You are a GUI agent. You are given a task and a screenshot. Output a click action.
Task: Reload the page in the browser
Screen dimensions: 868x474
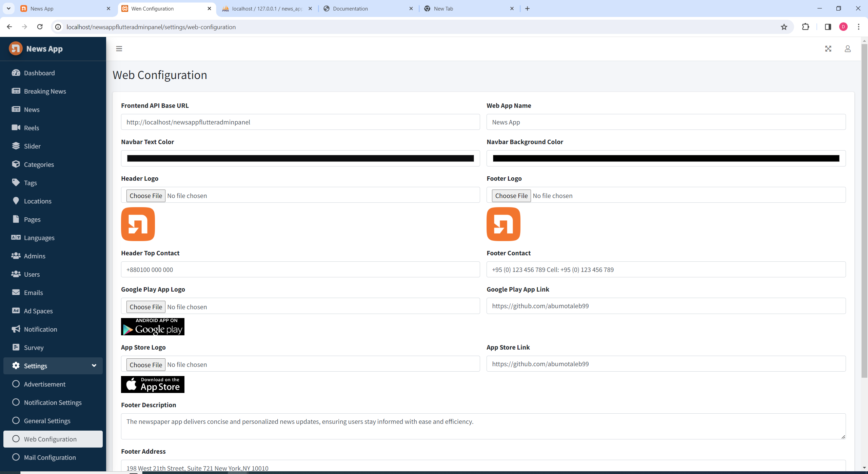40,27
